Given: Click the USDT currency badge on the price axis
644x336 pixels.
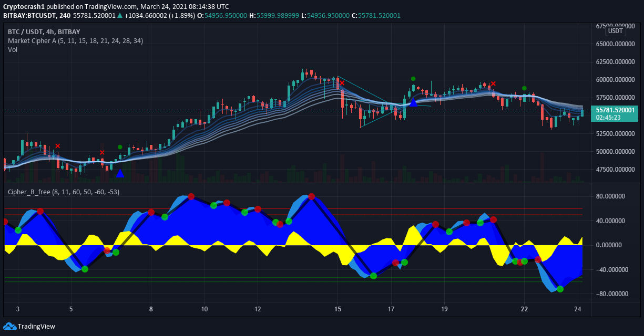Looking at the screenshot, I should click(615, 31).
